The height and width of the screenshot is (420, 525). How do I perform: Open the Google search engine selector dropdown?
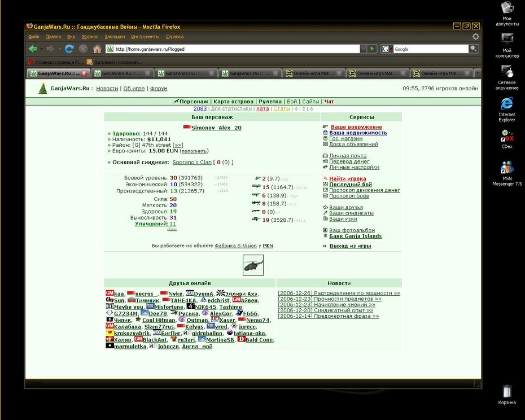click(x=387, y=49)
